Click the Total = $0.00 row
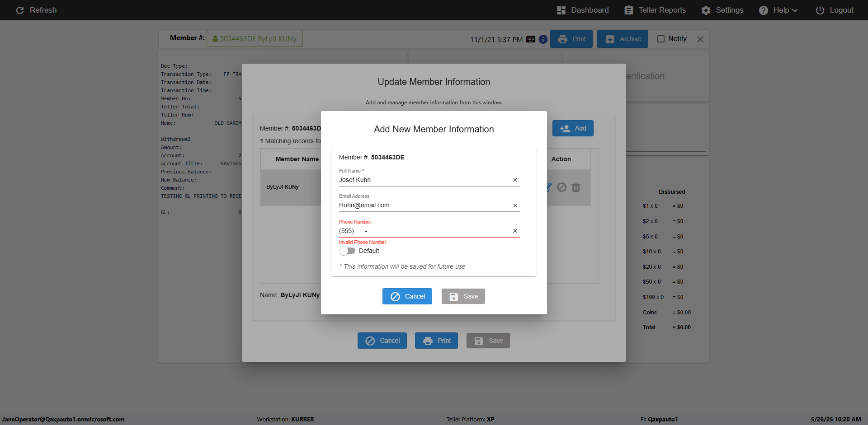This screenshot has height=425, width=868. click(667, 327)
